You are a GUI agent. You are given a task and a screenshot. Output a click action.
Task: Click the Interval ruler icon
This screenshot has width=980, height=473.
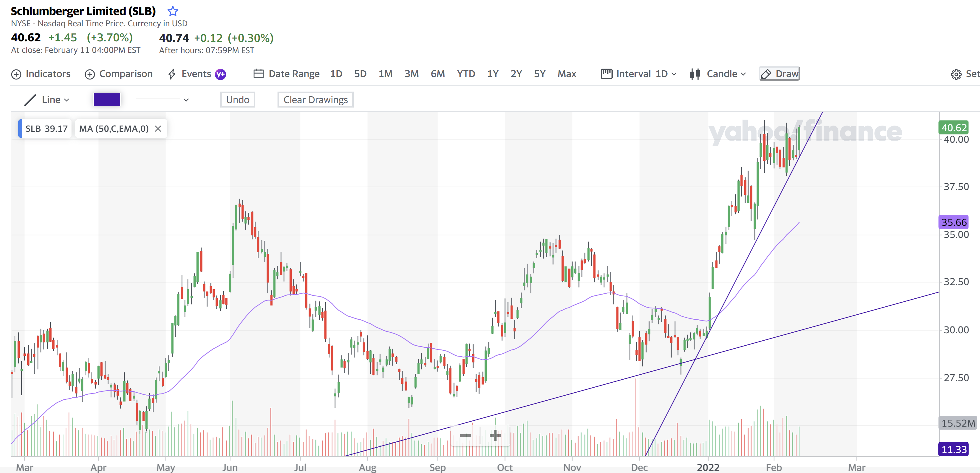point(606,74)
